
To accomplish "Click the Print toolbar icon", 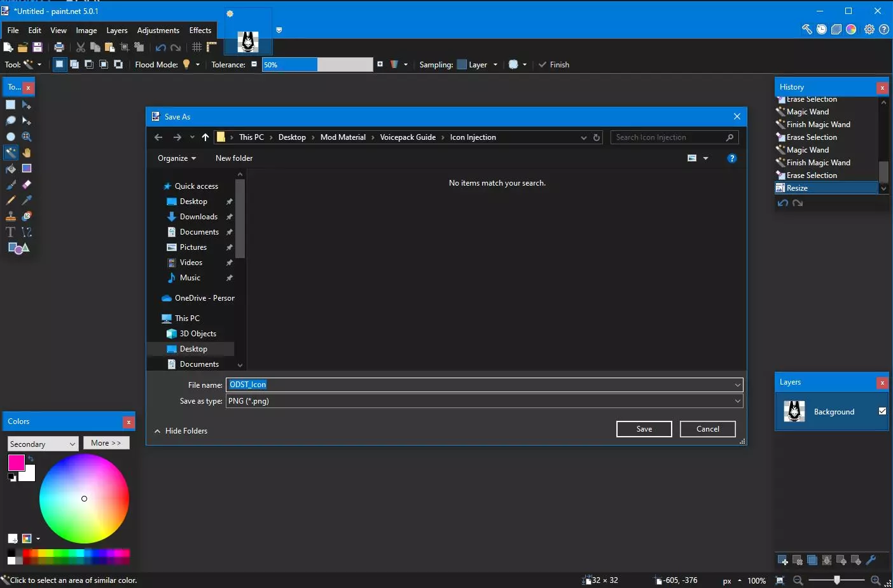I will pyautogui.click(x=59, y=47).
